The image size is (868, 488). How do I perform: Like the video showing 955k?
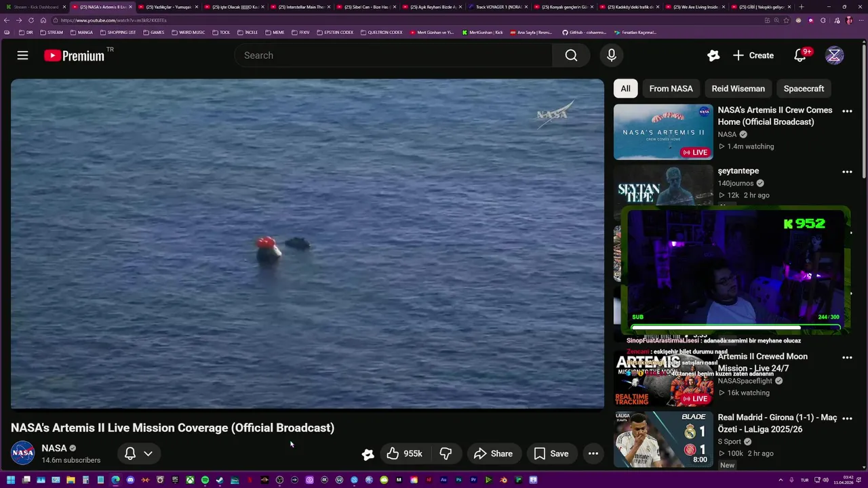[x=404, y=453]
